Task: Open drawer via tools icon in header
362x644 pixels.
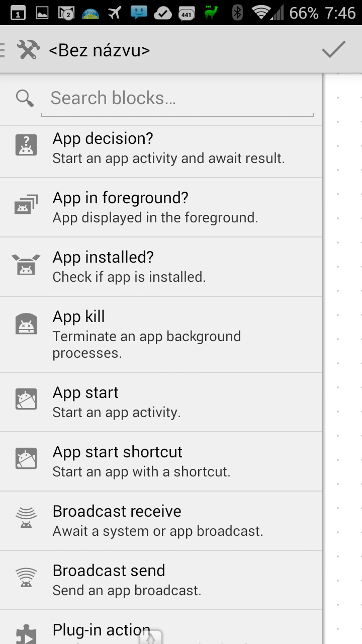Action: coord(28,50)
